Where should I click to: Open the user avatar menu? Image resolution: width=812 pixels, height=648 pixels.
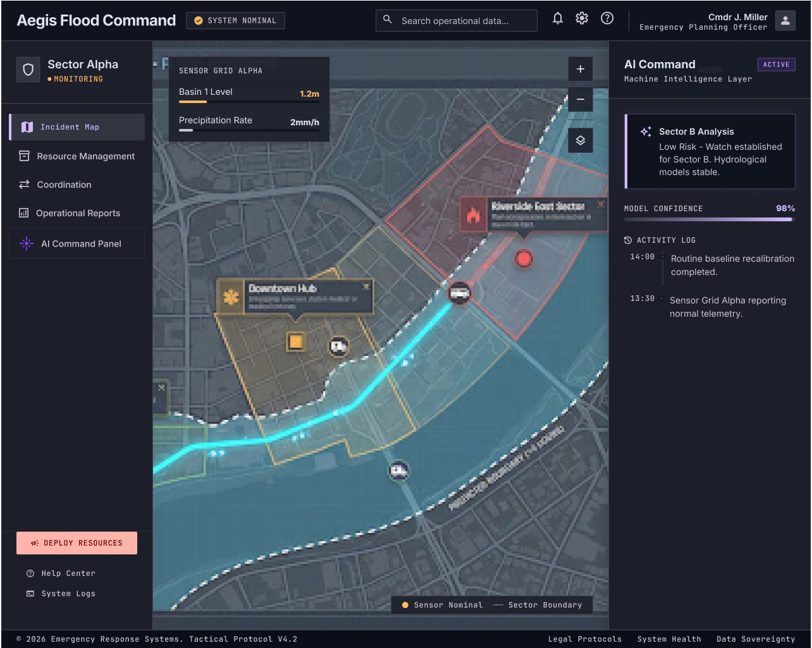click(x=785, y=21)
